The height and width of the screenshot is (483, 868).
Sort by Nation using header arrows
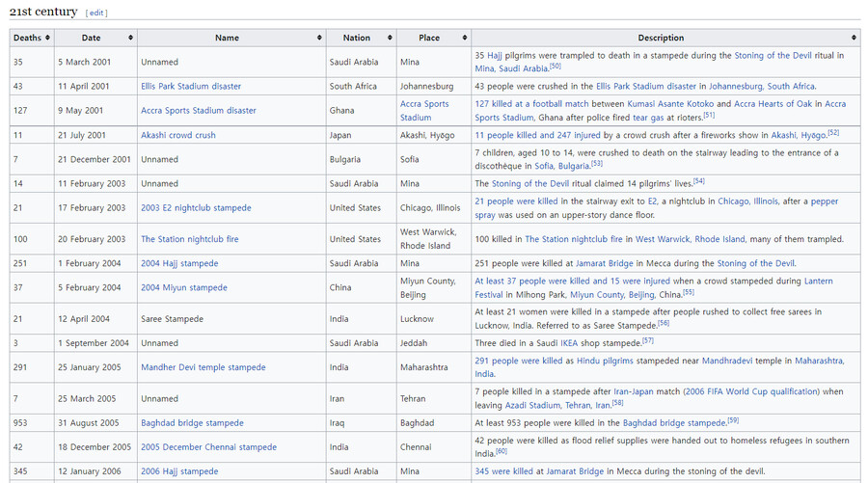[390, 38]
